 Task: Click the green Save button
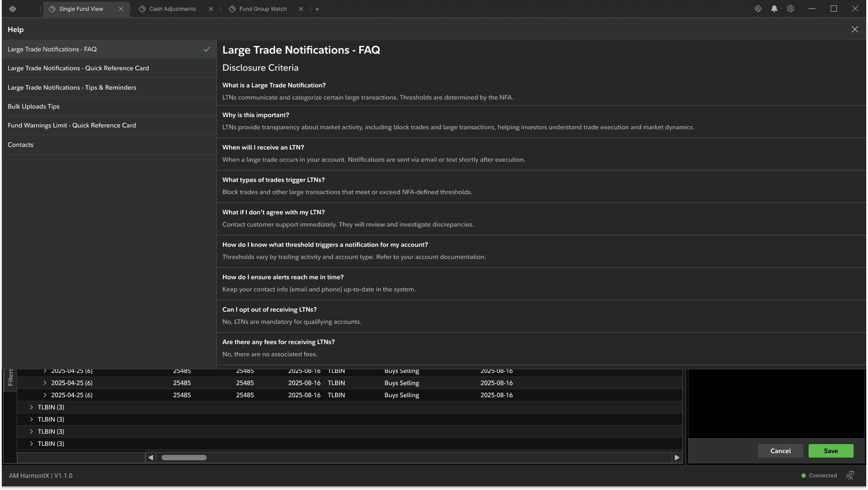(x=830, y=451)
